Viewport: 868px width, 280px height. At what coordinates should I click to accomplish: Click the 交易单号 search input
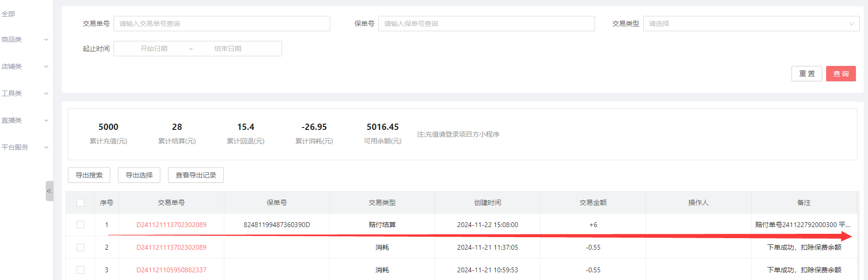(x=221, y=24)
